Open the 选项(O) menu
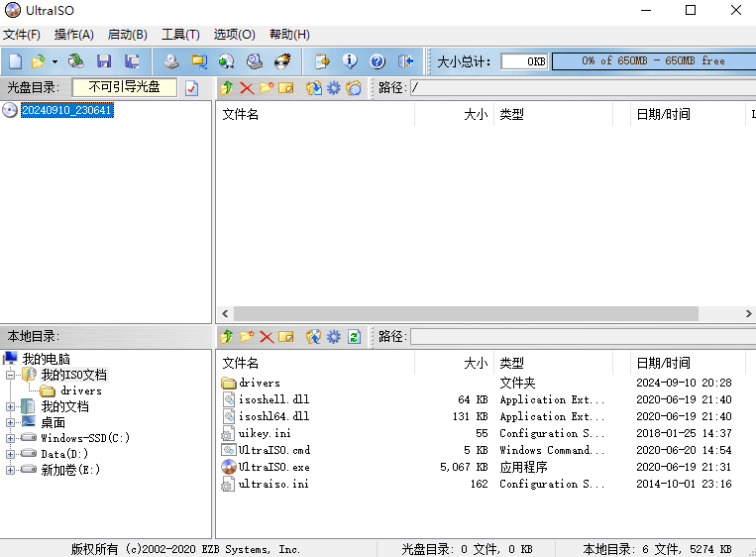 click(x=234, y=35)
